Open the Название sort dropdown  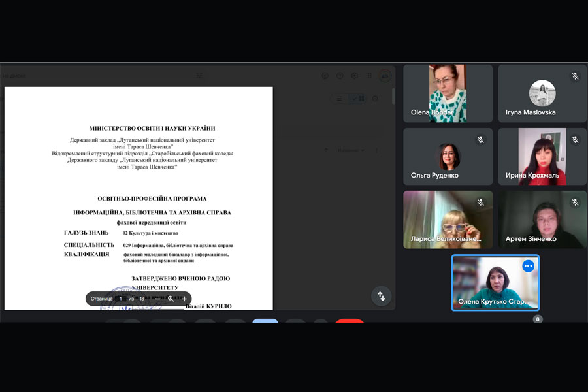(x=351, y=150)
